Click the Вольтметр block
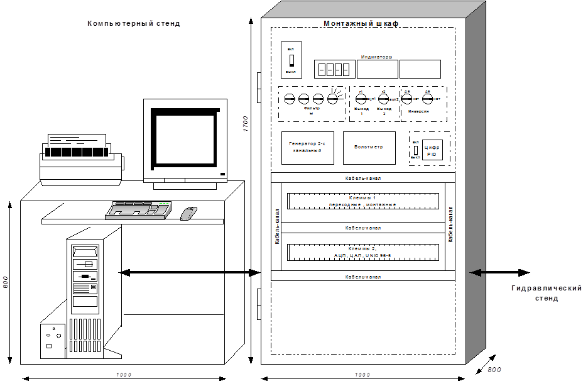 pos(373,148)
